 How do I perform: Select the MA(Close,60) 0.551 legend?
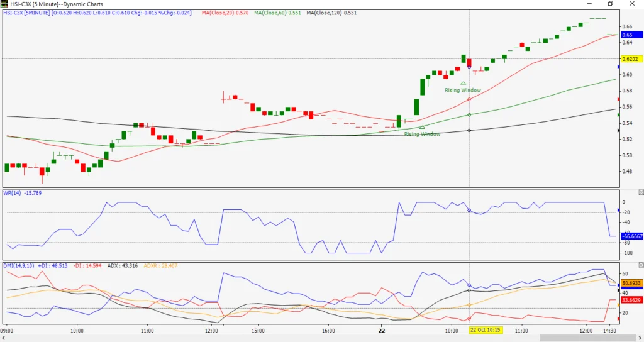point(277,13)
